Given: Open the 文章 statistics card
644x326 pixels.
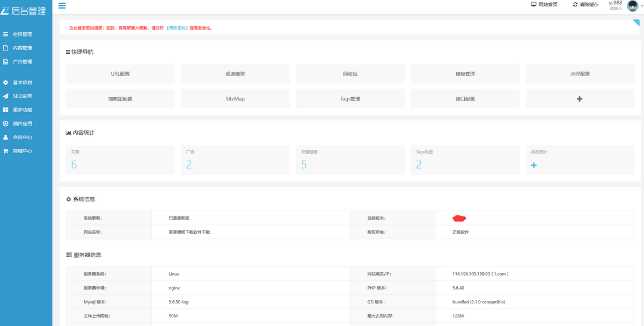Looking at the screenshot, I should point(120,160).
